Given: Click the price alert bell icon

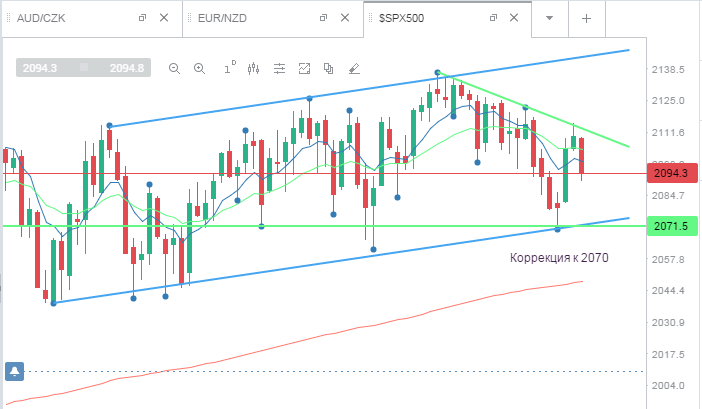Looking at the screenshot, I should pos(14,371).
